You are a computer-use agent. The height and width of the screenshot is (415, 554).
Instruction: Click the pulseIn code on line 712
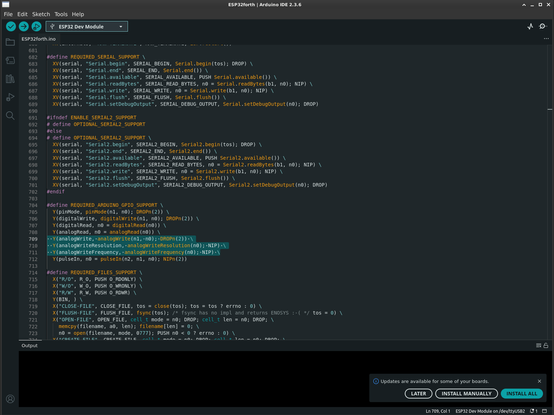click(120, 259)
